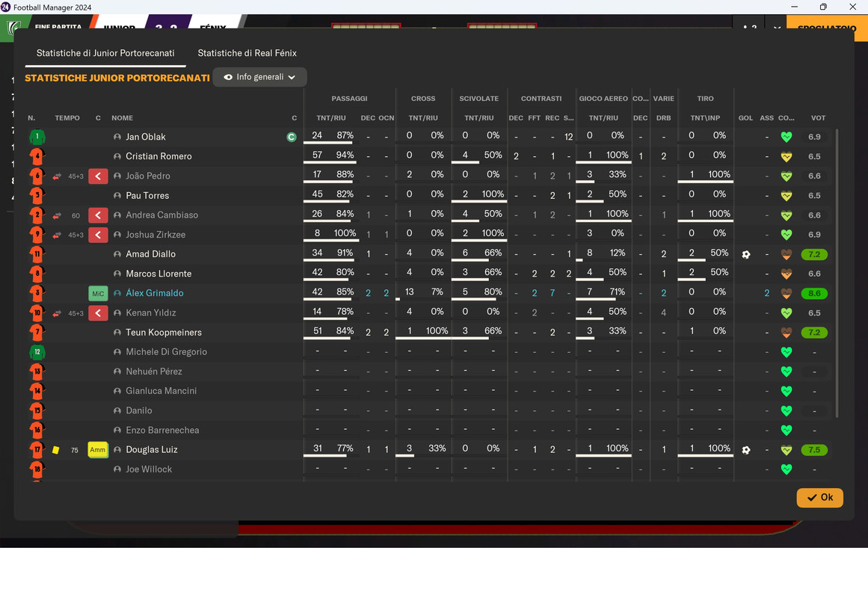Click the Football Manager 2024 title bar logo
The height and width of the screenshot is (598, 868).
point(6,7)
